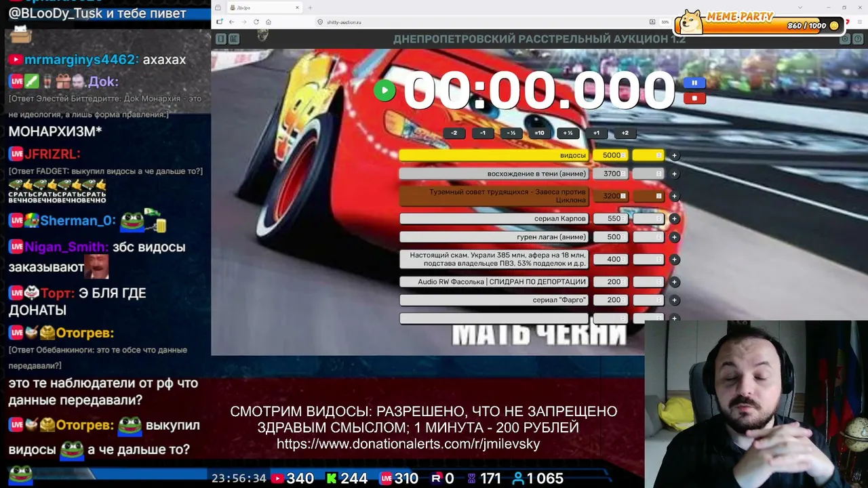Image resolution: width=868 pixels, height=488 pixels.
Task: Open a new browser tab with the plus
Action: pos(310,8)
